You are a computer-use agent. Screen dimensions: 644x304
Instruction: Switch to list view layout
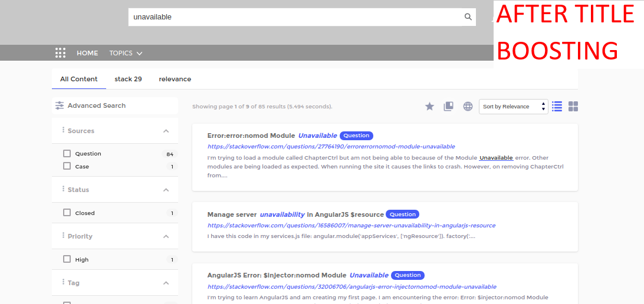pos(557,107)
